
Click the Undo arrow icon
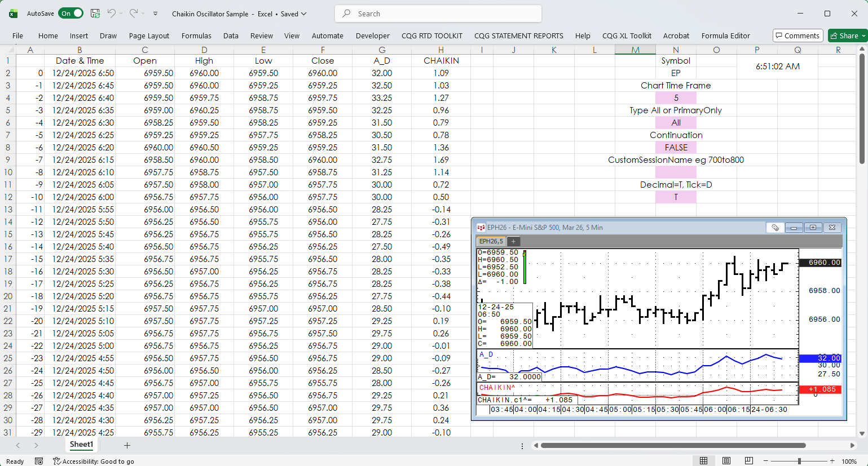click(112, 14)
